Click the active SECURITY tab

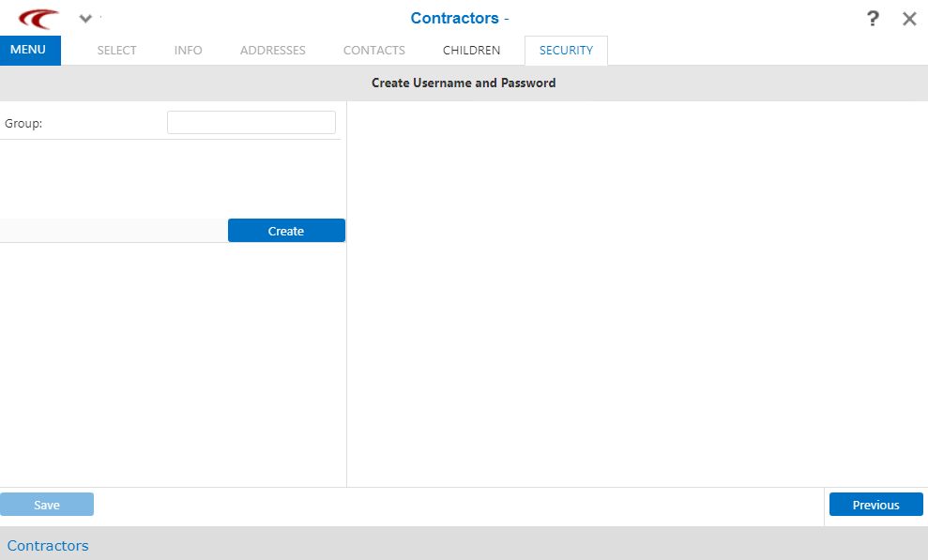[566, 51]
